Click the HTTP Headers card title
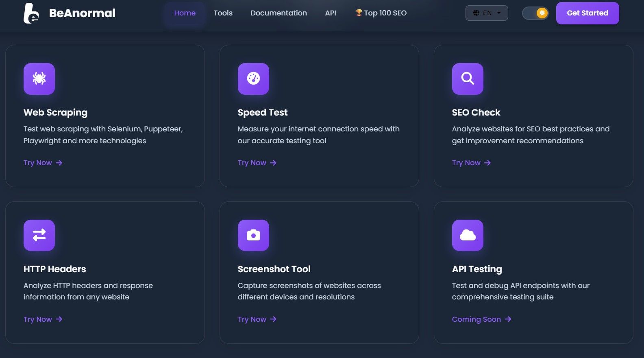 click(x=55, y=269)
